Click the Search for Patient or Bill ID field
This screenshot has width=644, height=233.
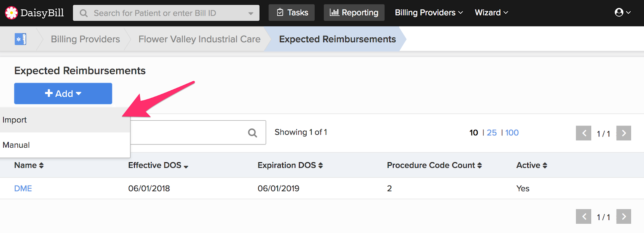coord(166,13)
